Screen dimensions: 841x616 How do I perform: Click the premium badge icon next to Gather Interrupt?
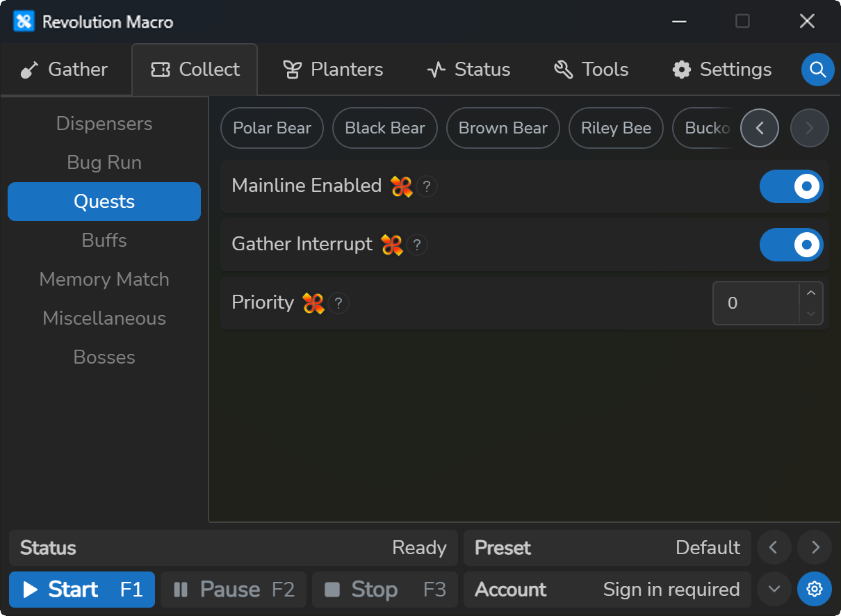click(392, 245)
